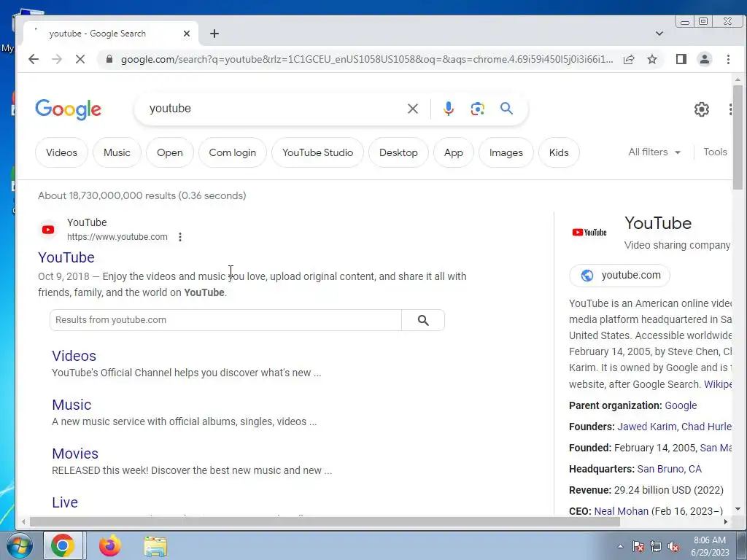Select the YouTube Studio filter chip

[x=317, y=152]
